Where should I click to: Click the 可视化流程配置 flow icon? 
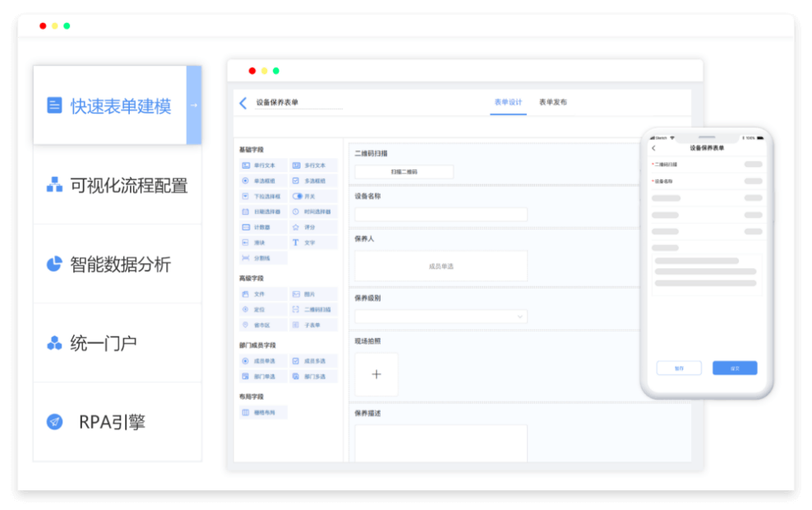tap(54, 185)
